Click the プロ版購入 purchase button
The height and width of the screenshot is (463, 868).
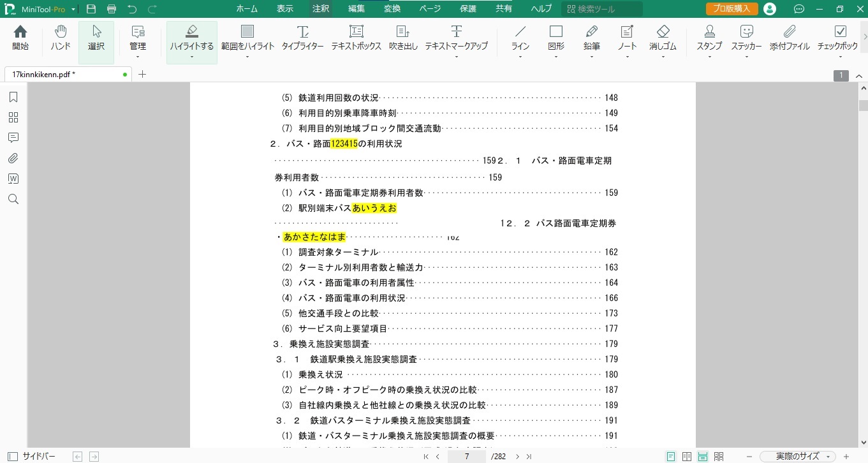(x=732, y=9)
